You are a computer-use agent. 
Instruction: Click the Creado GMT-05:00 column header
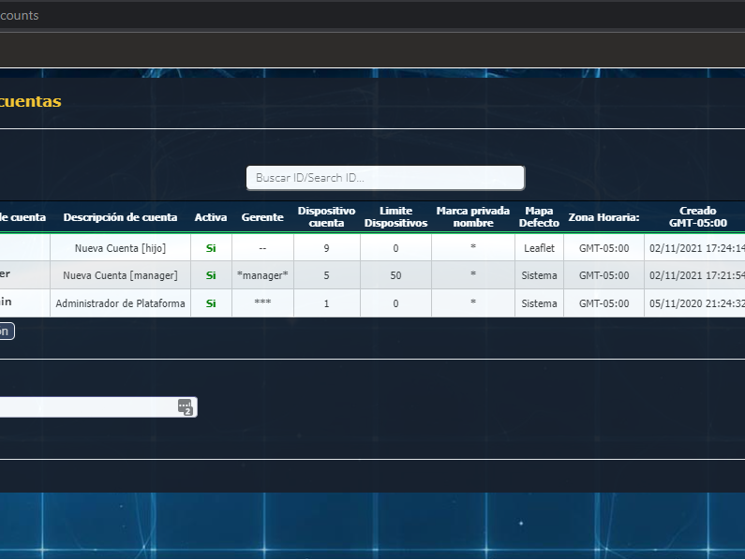[697, 217]
